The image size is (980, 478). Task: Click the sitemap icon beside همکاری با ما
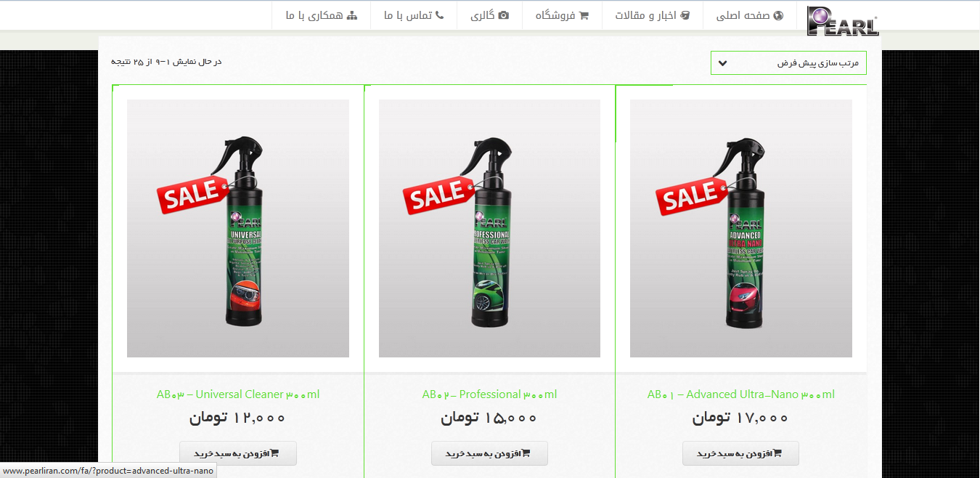tap(353, 15)
